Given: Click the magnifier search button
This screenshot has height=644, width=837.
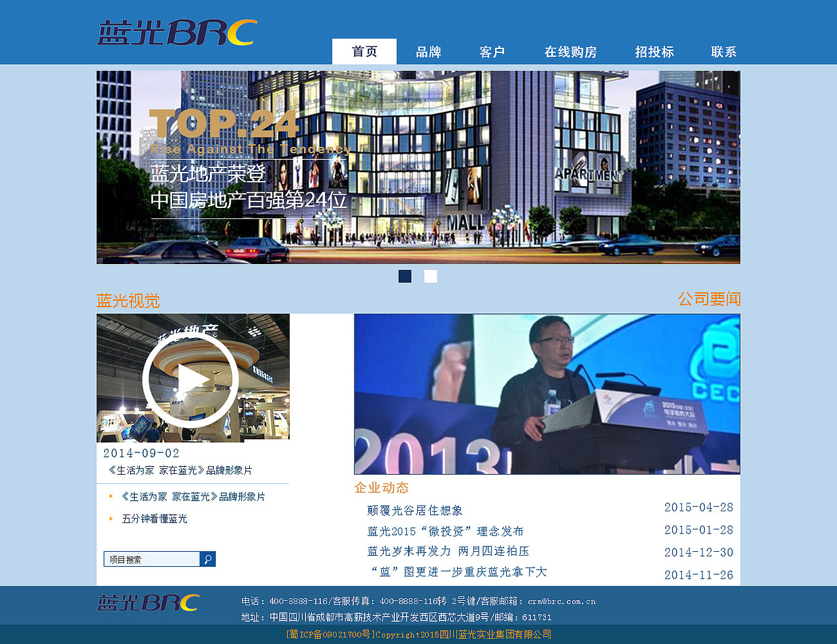Looking at the screenshot, I should click(208, 559).
